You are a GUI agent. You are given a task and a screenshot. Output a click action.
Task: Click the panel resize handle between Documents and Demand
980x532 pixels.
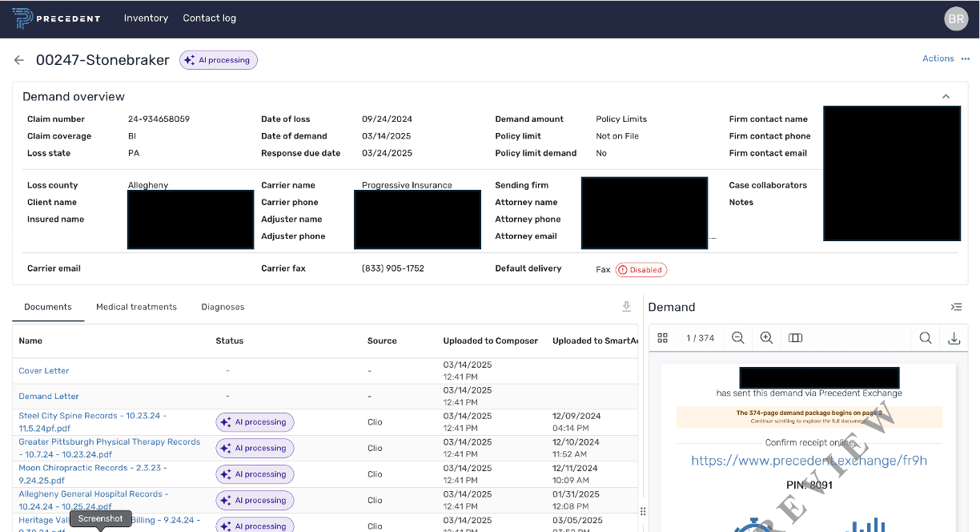click(642, 510)
